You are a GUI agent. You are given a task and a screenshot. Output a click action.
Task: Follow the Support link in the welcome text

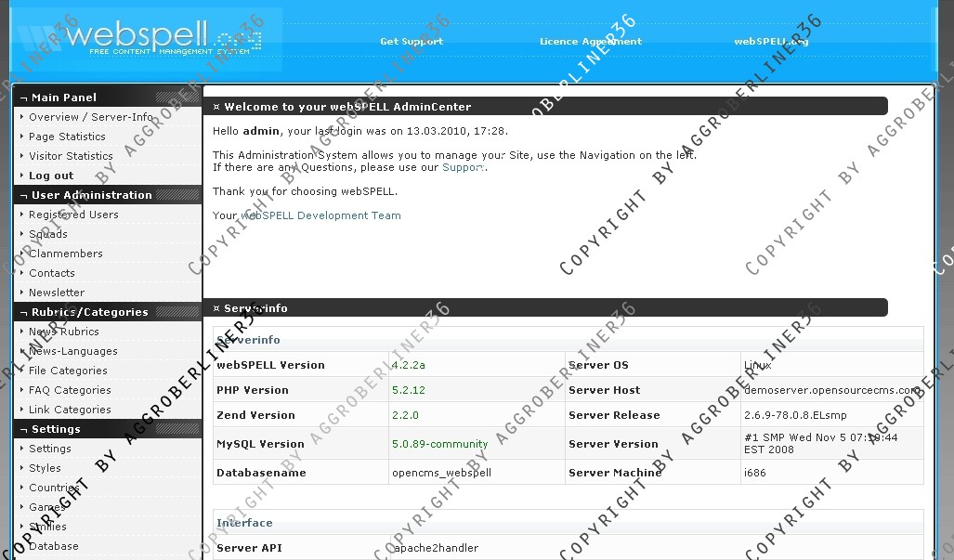tap(464, 167)
